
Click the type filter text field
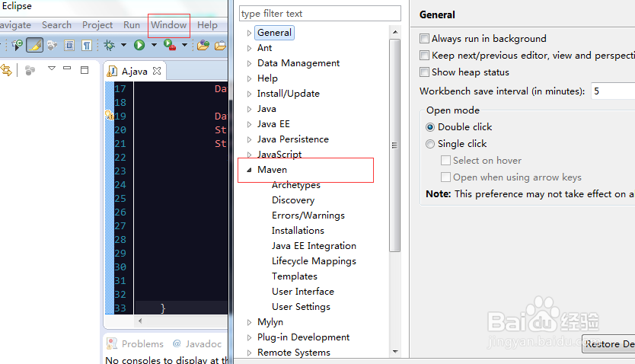320,14
